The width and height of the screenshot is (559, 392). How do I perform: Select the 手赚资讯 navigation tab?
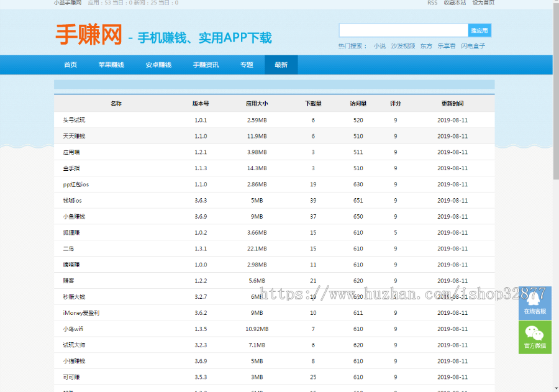coord(206,65)
